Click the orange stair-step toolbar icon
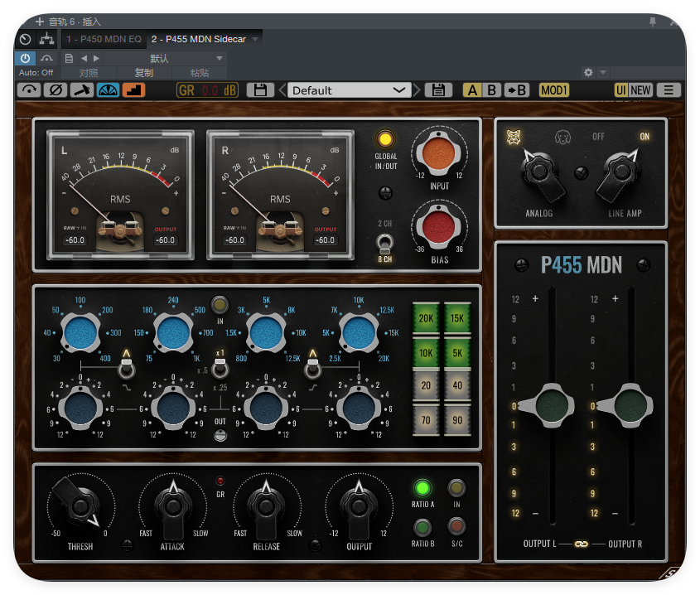The width and height of the screenshot is (700, 595). pyautogui.click(x=134, y=90)
